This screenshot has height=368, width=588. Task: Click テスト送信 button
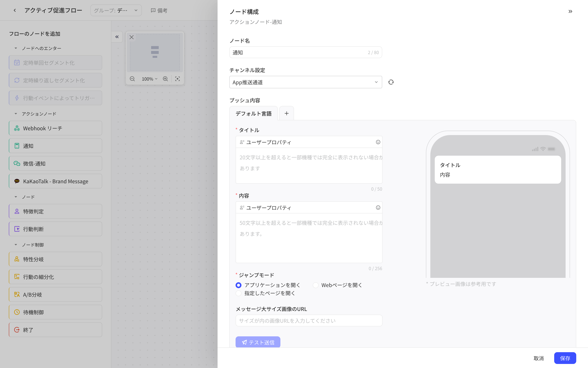tap(258, 342)
